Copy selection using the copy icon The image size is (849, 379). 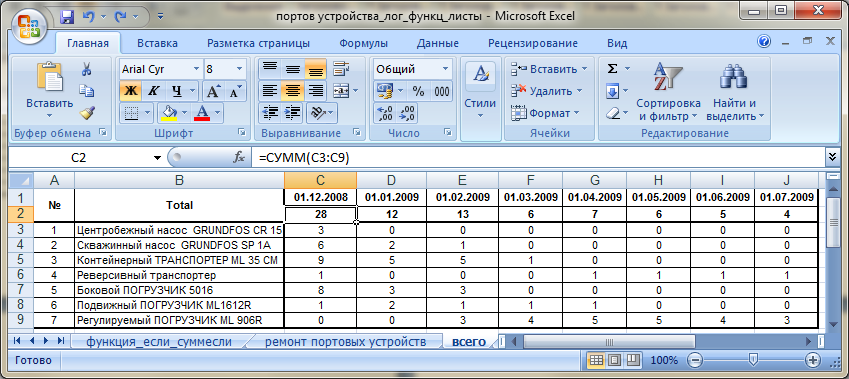coord(87,91)
